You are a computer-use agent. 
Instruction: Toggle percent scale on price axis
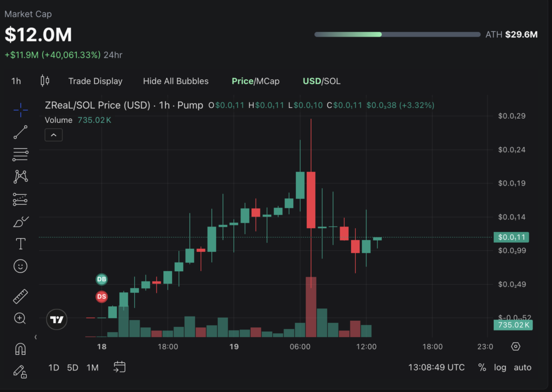click(x=482, y=367)
